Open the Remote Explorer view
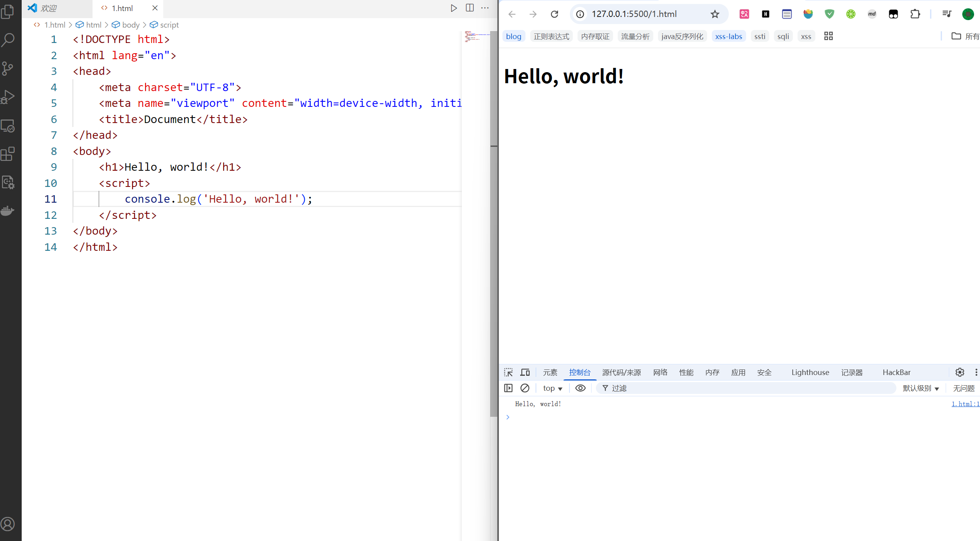The width and height of the screenshot is (980, 541). (8, 126)
